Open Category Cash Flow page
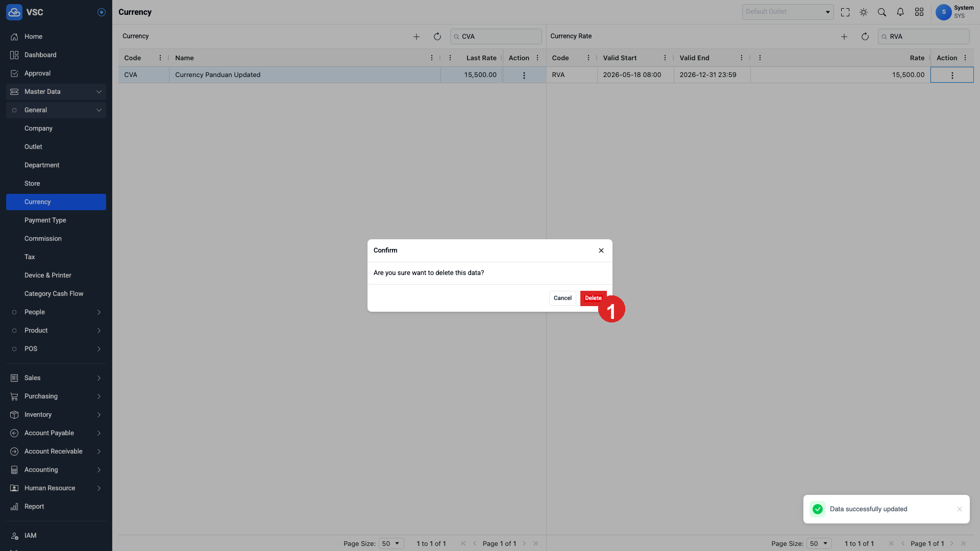The height and width of the screenshot is (551, 980). (x=56, y=294)
